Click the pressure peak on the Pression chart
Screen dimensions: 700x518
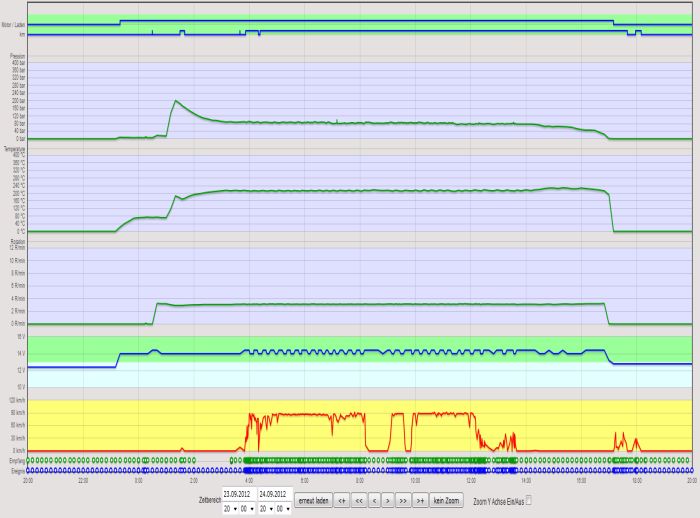pos(175,101)
